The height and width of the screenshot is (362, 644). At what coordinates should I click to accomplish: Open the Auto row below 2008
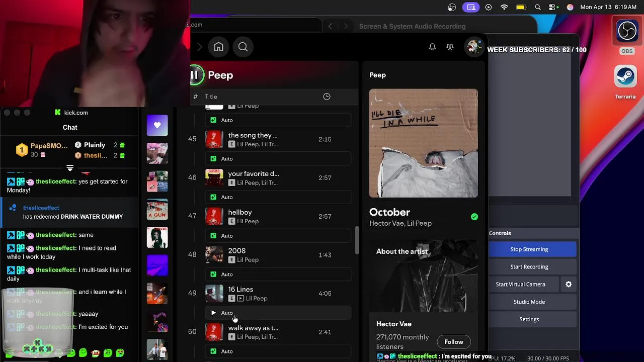click(278, 275)
